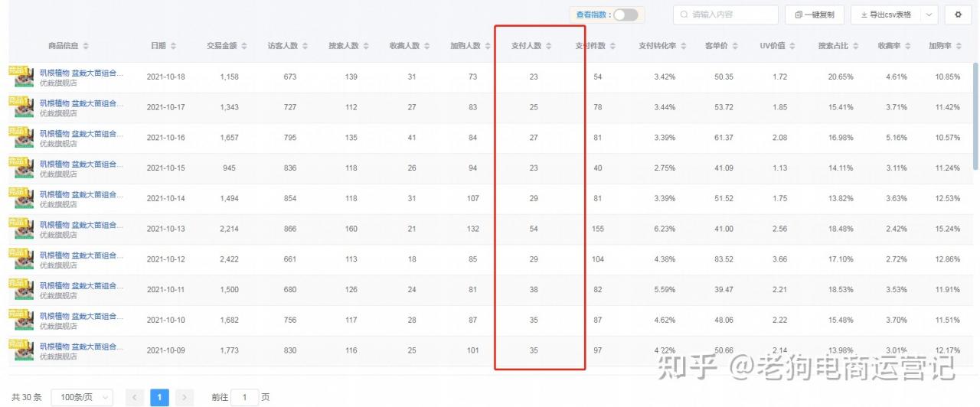980x407 pixels.
Task: Click date cell 2021-10-09
Action: click(x=166, y=350)
